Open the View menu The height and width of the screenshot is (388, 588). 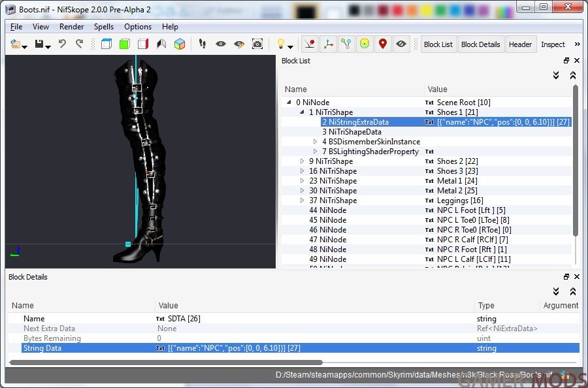[x=41, y=27]
